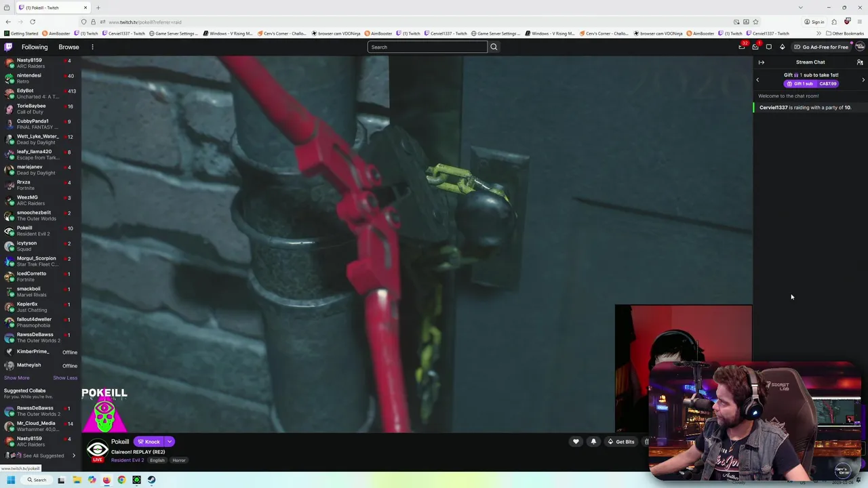Image resolution: width=868 pixels, height=488 pixels.
Task: Open File Explorer from taskbar
Action: (77, 480)
